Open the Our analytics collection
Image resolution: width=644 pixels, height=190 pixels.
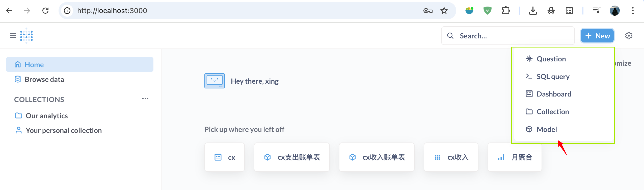(47, 116)
